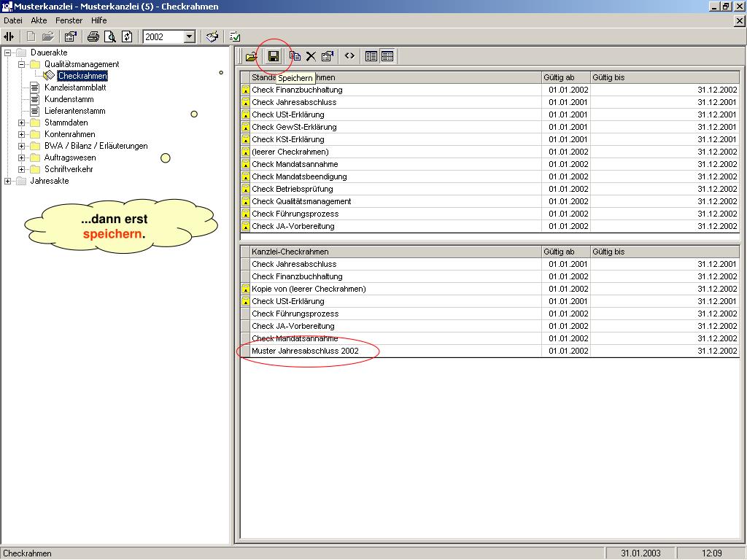Click lock icon beside (leerer Checkrahmen) standard row
747x560 pixels.
point(245,152)
